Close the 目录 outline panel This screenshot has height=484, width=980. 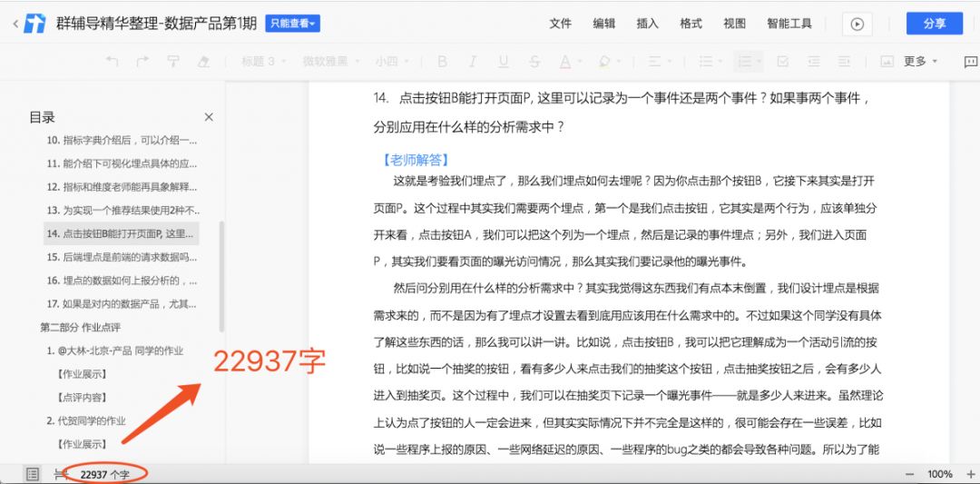209,117
